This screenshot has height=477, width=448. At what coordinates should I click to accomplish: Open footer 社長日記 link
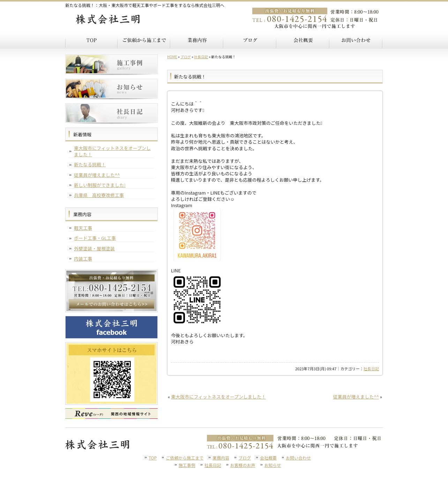tap(213, 465)
